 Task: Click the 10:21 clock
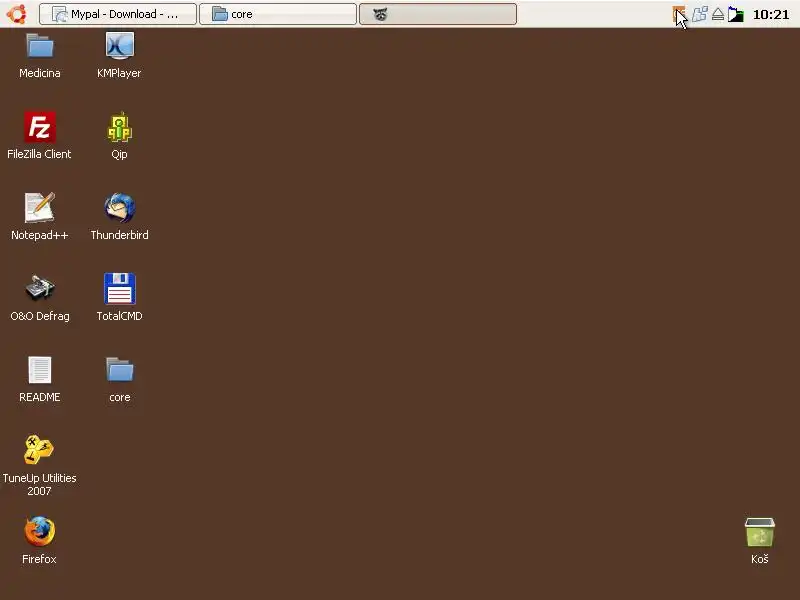(x=771, y=14)
